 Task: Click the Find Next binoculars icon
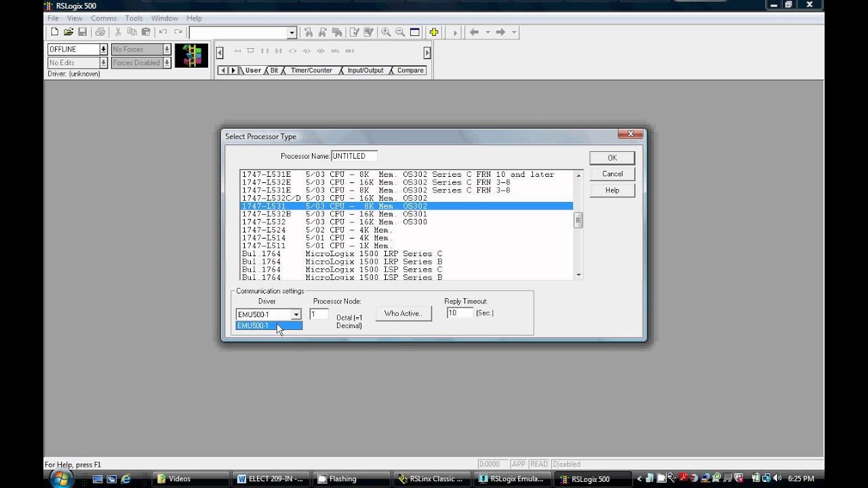[322, 32]
